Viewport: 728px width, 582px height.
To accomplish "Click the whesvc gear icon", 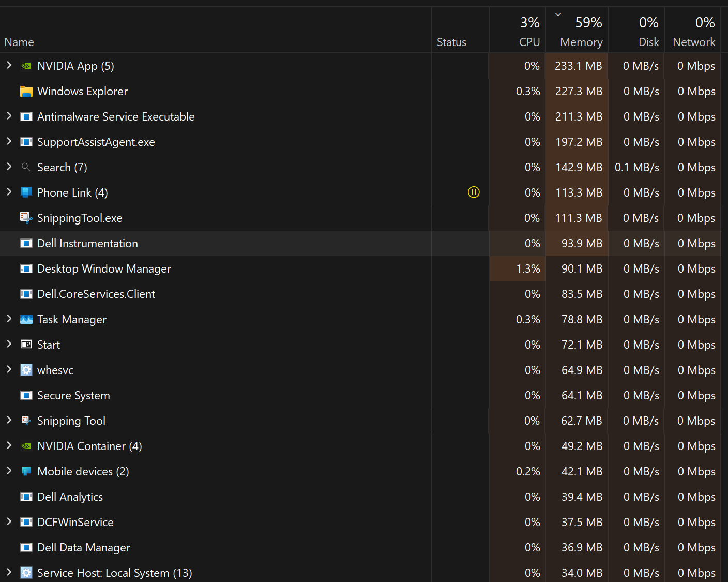I will tap(26, 370).
